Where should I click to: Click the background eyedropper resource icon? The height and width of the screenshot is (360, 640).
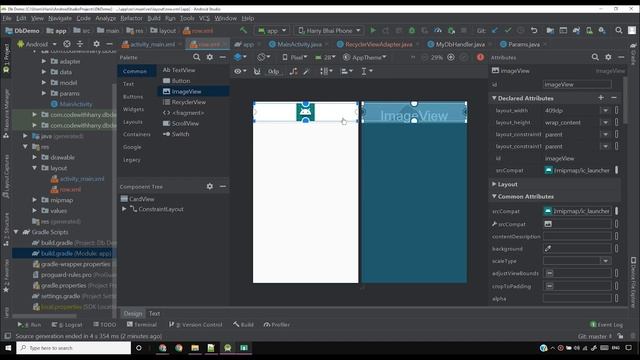pyautogui.click(x=548, y=248)
